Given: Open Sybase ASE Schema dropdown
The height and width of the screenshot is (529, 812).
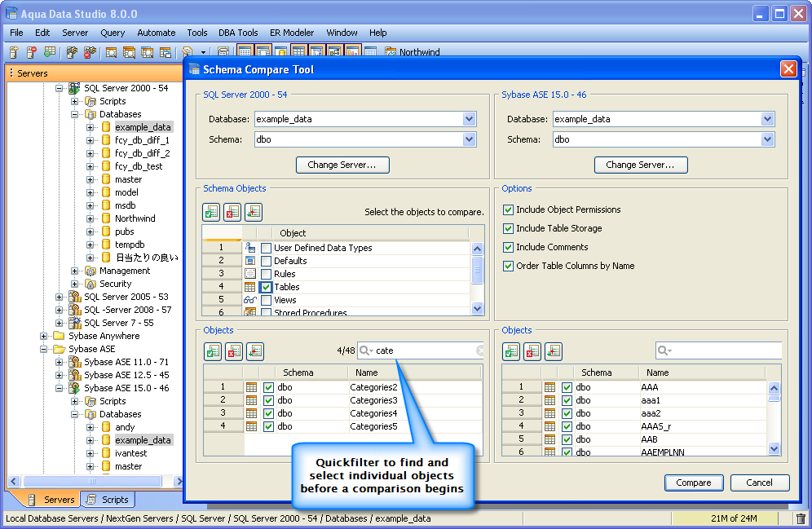Looking at the screenshot, I should point(767,139).
